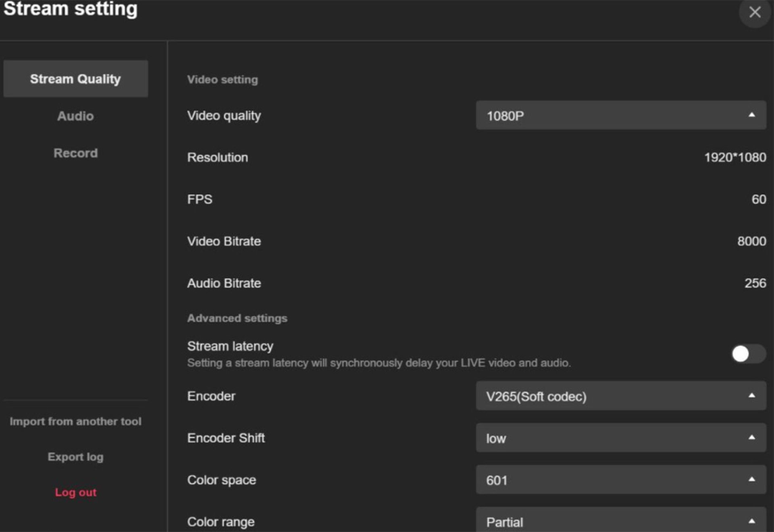This screenshot has height=532, width=774.
Task: Click Import from another tool
Action: tap(75, 422)
